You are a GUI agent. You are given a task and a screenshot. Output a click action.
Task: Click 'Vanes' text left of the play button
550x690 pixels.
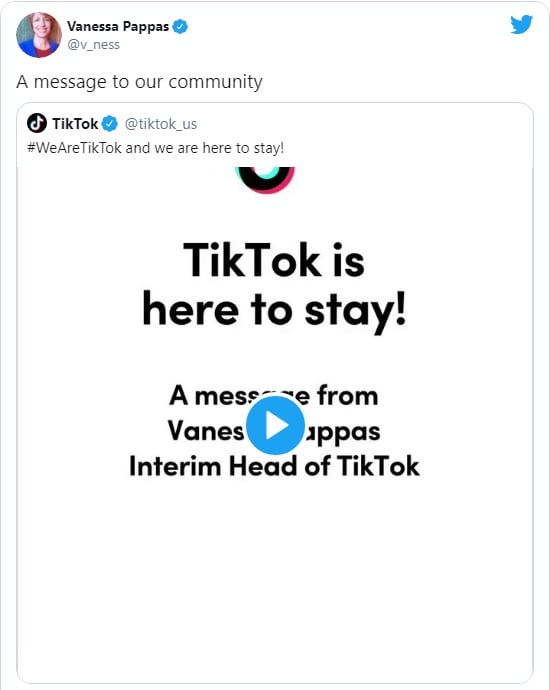(206, 430)
